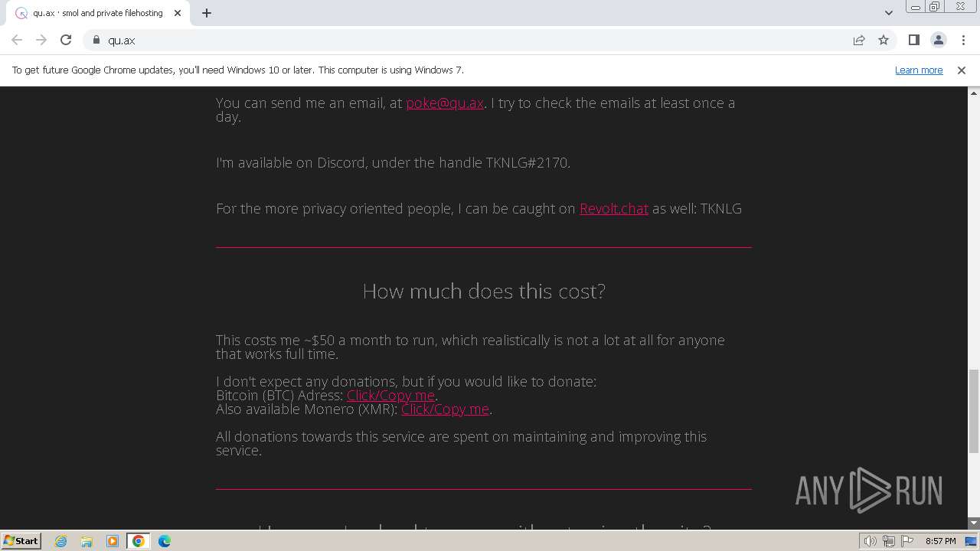
Task: Open Chrome three-dot menu
Action: [963, 40]
